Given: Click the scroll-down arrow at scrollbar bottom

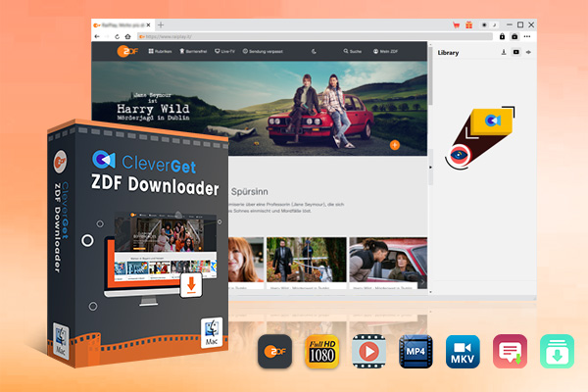Looking at the screenshot, I should coord(430,291).
